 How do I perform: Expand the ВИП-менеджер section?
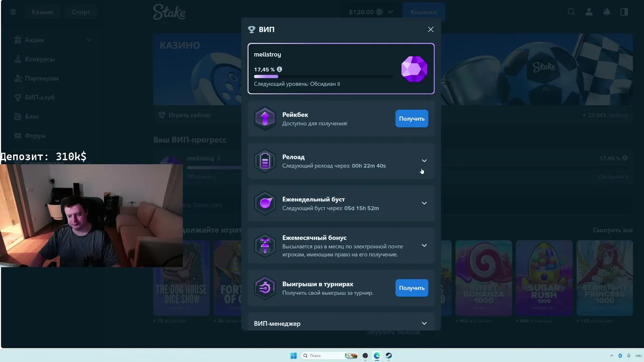coord(424,323)
